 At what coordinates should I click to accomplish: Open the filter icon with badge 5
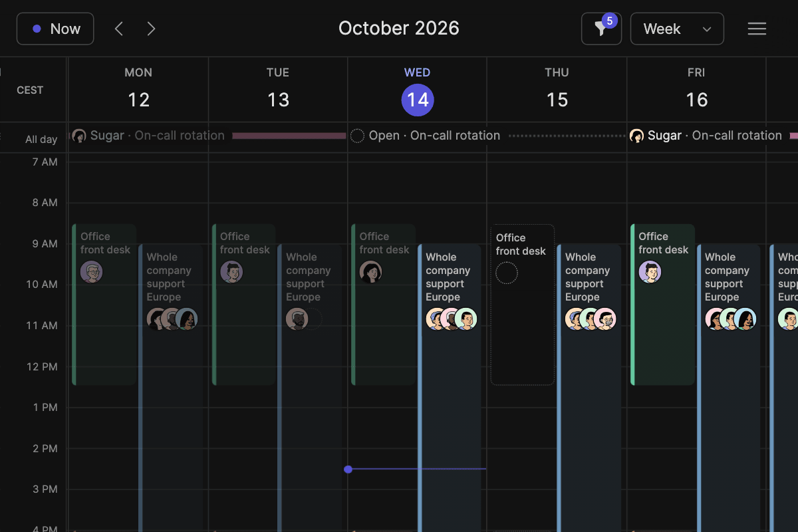coord(601,29)
